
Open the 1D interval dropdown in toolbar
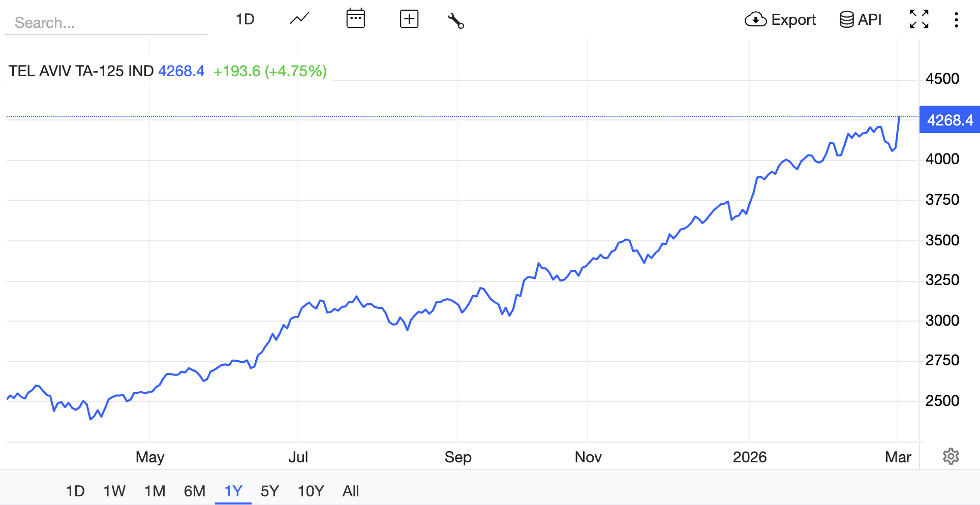point(245,19)
